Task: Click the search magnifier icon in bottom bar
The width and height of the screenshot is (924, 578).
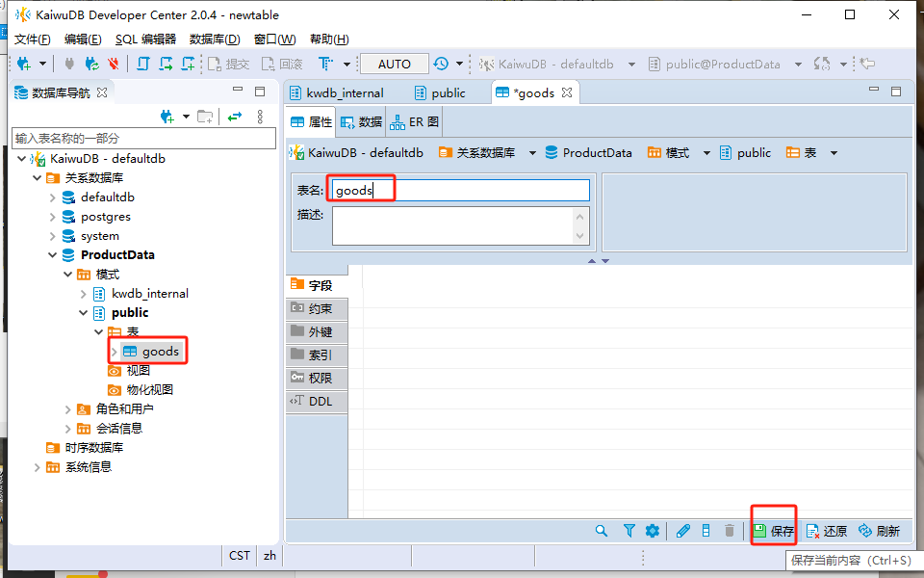Action: 601,531
